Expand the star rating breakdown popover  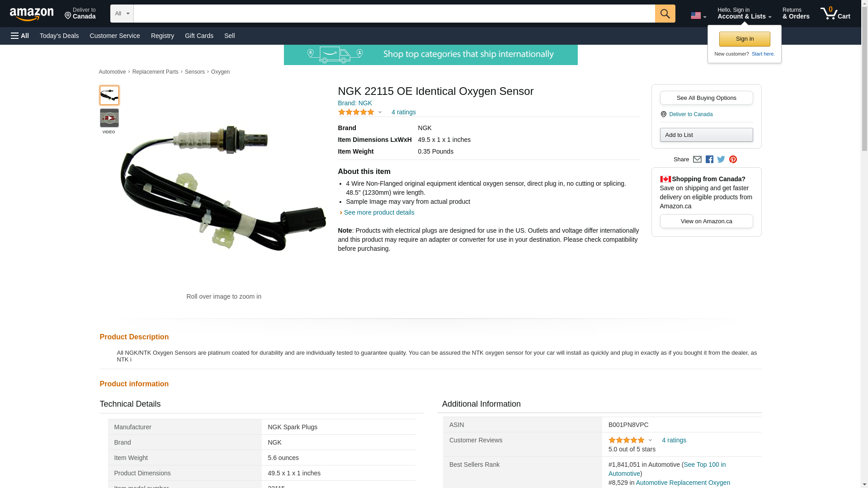(x=360, y=112)
